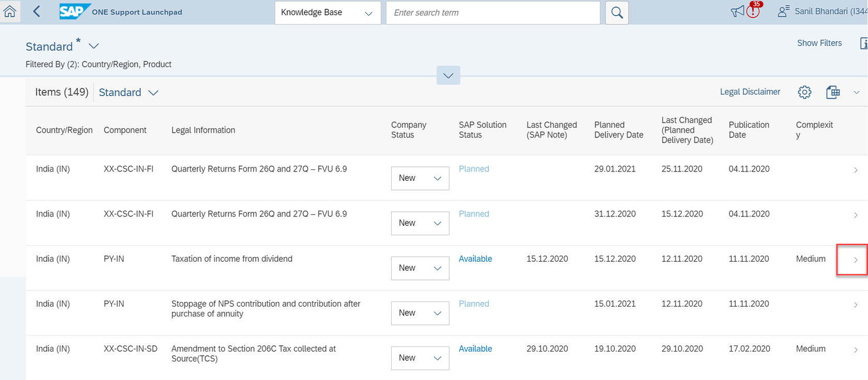
Task: Click Planned status link in 29.01.2021 row
Action: click(474, 169)
